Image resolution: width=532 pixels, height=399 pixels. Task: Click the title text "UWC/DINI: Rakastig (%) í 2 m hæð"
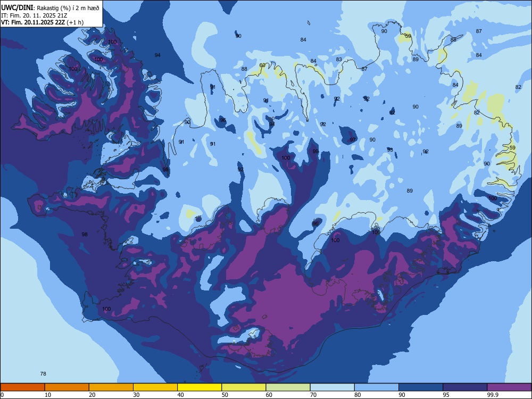click(x=50, y=8)
